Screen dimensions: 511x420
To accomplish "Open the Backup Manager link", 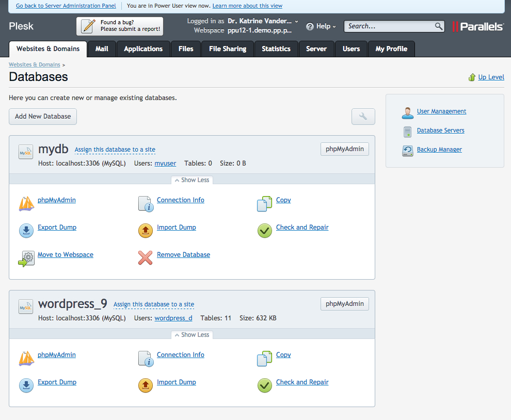I will (439, 150).
